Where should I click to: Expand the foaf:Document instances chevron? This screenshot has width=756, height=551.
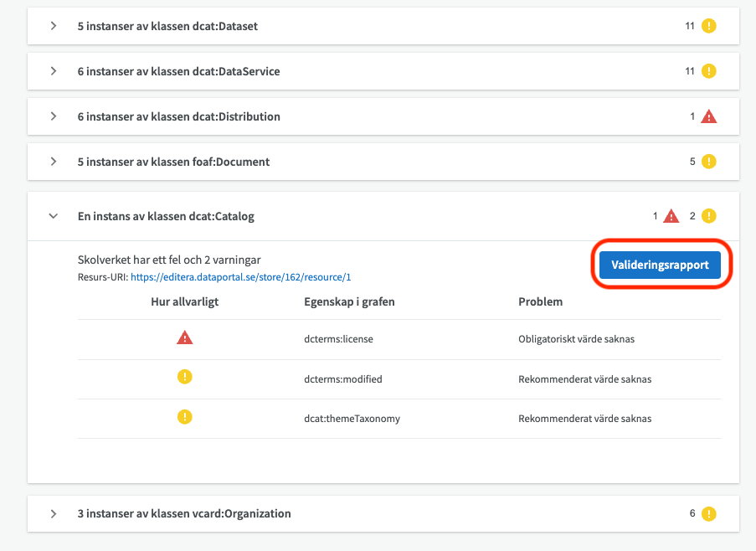54,162
